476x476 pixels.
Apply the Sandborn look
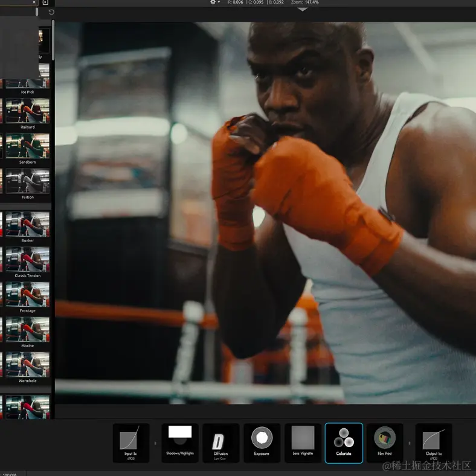pyautogui.click(x=27, y=149)
